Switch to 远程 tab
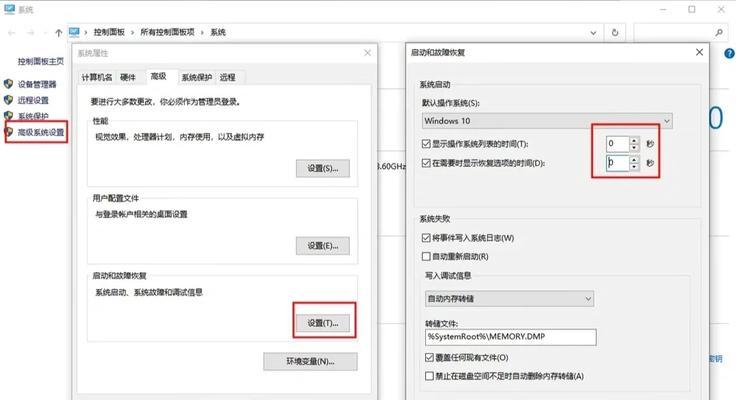Image resolution: width=736 pixels, height=400 pixels. click(x=228, y=77)
